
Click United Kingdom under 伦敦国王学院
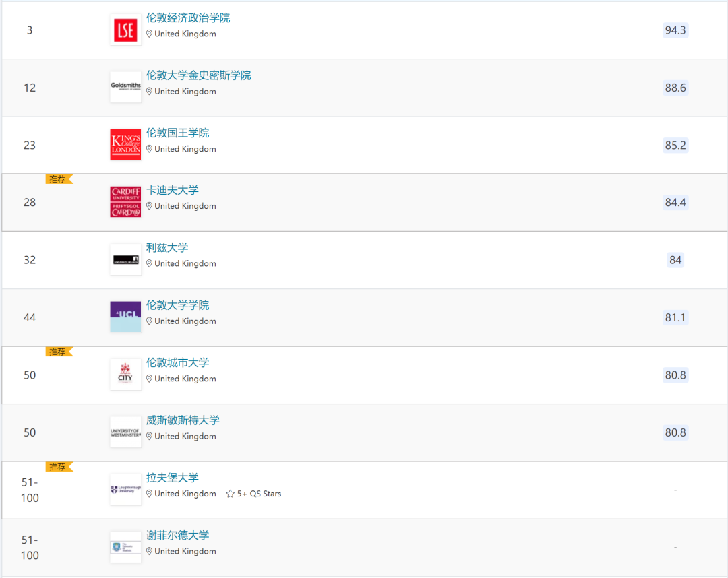185,149
